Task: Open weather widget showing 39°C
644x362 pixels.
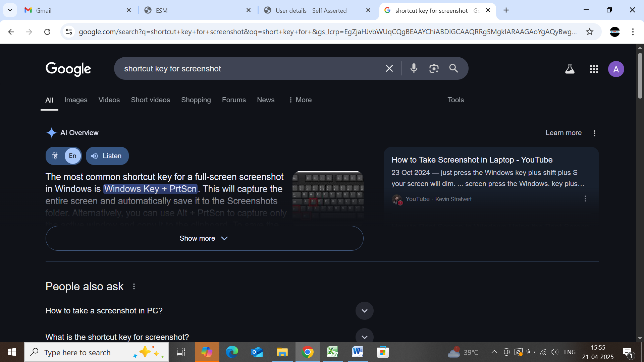Action: click(x=463, y=352)
